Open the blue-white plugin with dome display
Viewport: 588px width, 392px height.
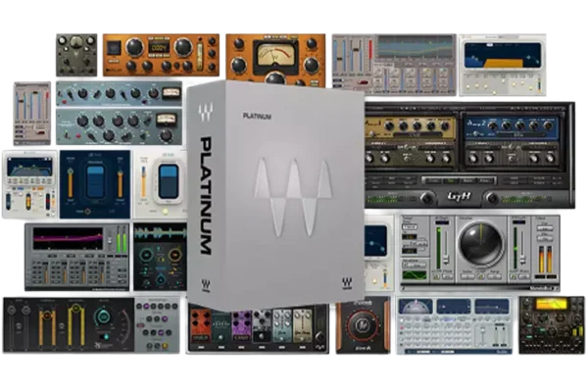pyautogui.click(x=455, y=325)
